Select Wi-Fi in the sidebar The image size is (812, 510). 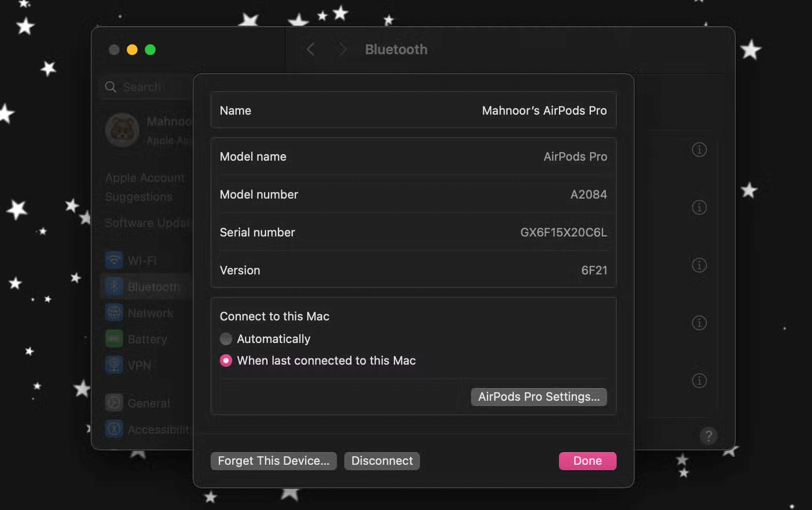(143, 260)
